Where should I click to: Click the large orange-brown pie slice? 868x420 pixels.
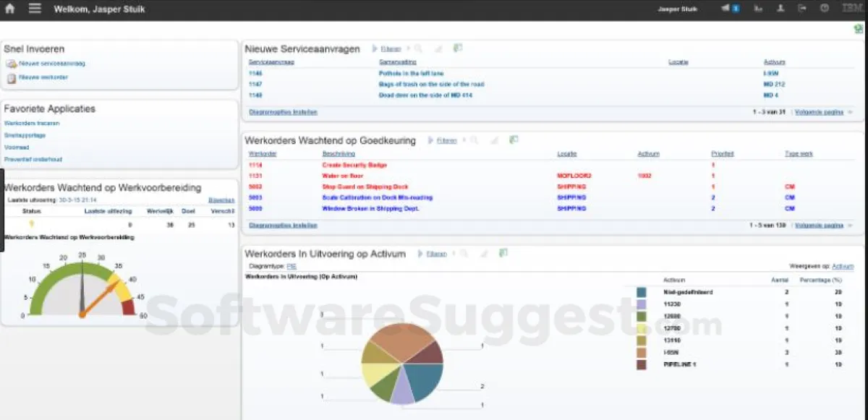tap(401, 340)
